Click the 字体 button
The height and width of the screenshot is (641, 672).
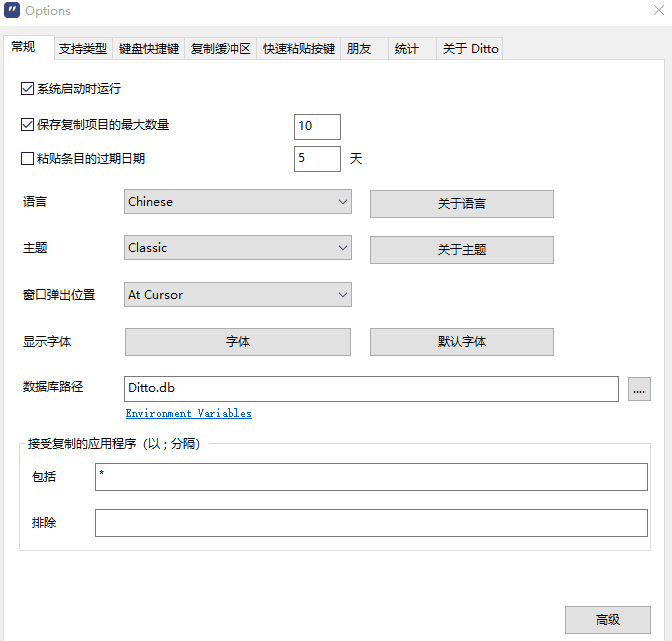(x=238, y=341)
